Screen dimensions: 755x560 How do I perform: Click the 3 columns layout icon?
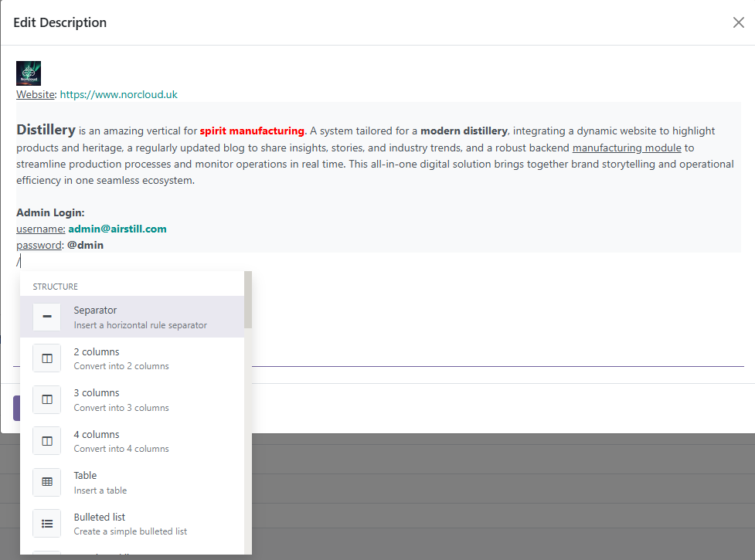pos(46,400)
